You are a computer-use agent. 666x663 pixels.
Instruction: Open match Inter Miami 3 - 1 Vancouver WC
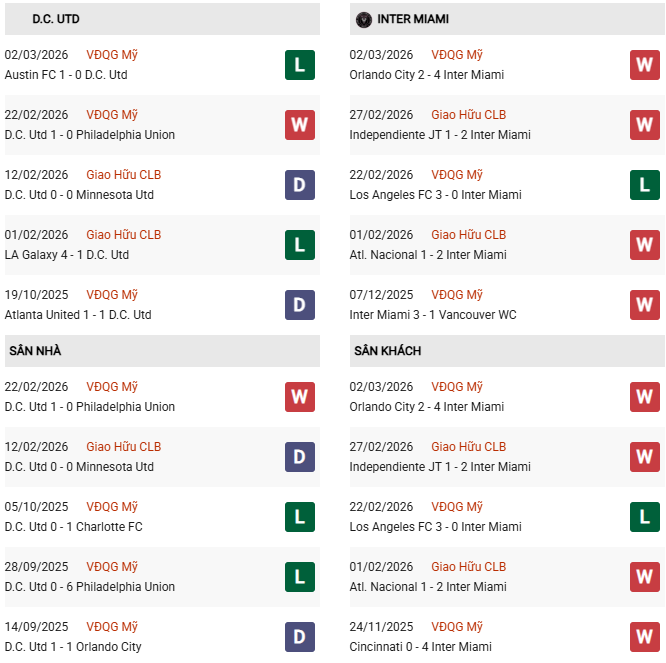click(x=433, y=315)
